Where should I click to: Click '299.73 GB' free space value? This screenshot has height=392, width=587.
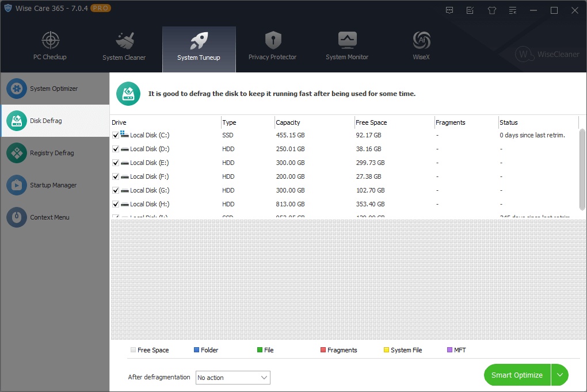370,163
